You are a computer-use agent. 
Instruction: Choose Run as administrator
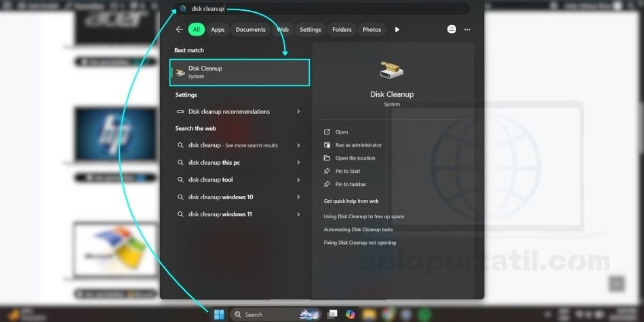pyautogui.click(x=359, y=145)
